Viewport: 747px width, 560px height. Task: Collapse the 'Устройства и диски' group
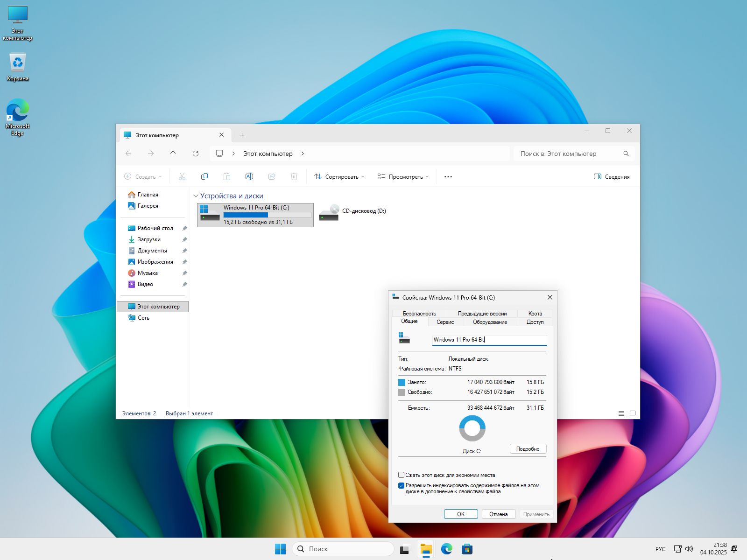(x=196, y=196)
